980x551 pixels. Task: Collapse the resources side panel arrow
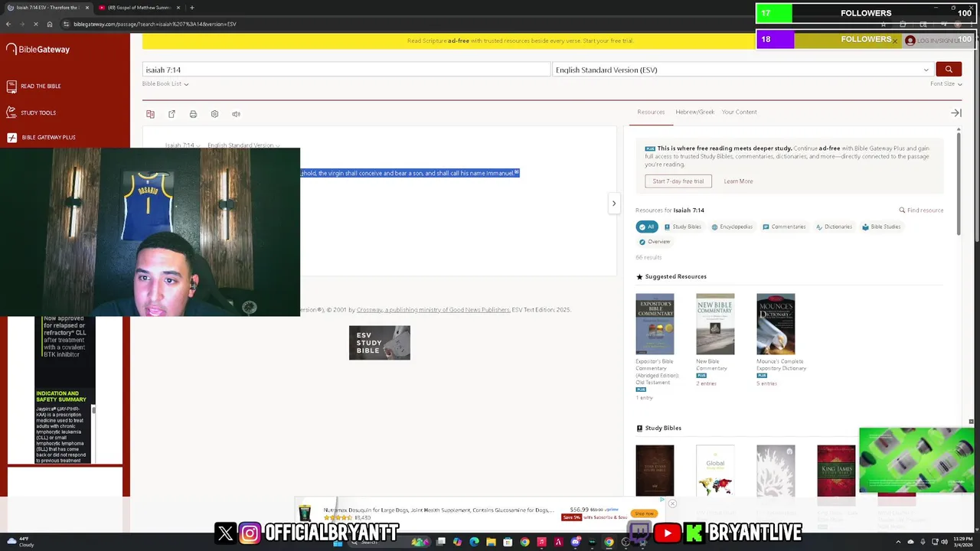(956, 112)
